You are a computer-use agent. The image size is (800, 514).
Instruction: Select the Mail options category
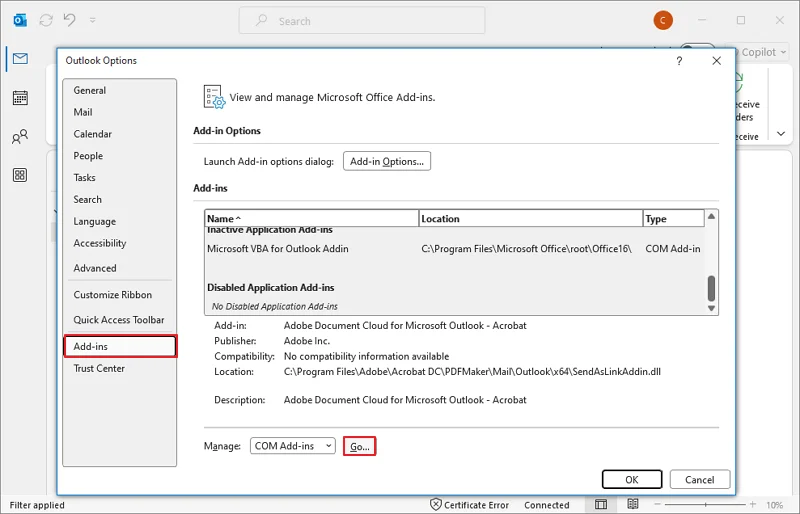(x=120, y=112)
